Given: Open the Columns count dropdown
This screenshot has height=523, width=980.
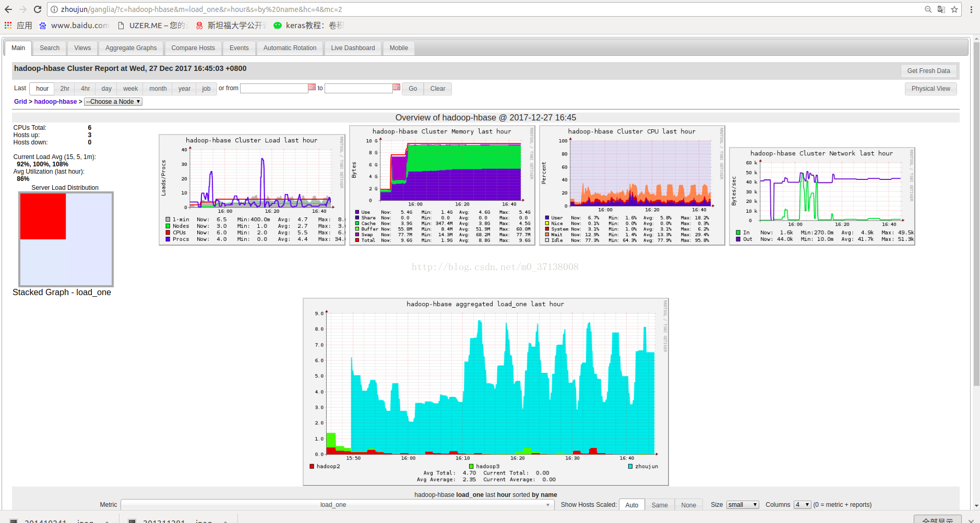Looking at the screenshot, I should (x=803, y=505).
